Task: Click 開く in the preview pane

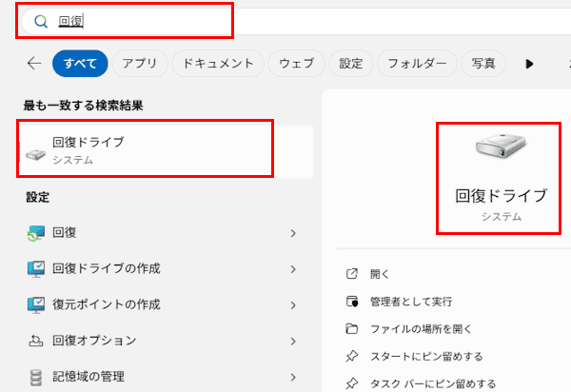Action: pos(380,274)
